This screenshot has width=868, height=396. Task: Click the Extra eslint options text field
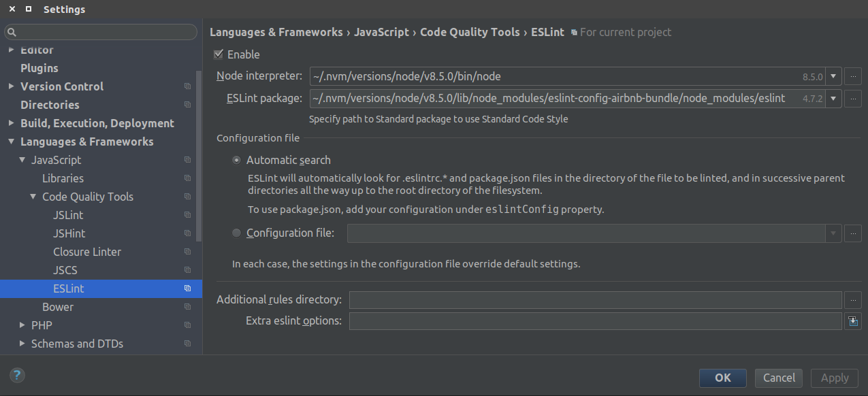(595, 321)
